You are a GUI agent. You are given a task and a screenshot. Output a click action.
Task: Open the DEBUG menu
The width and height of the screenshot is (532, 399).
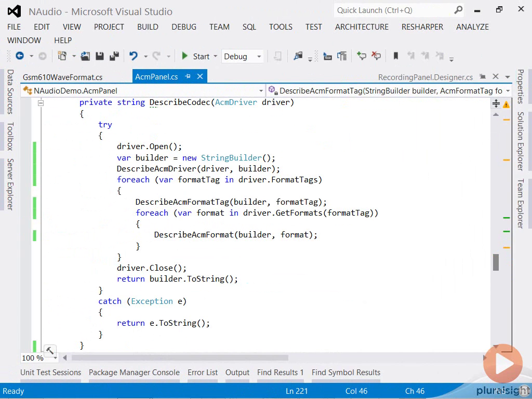(x=184, y=27)
